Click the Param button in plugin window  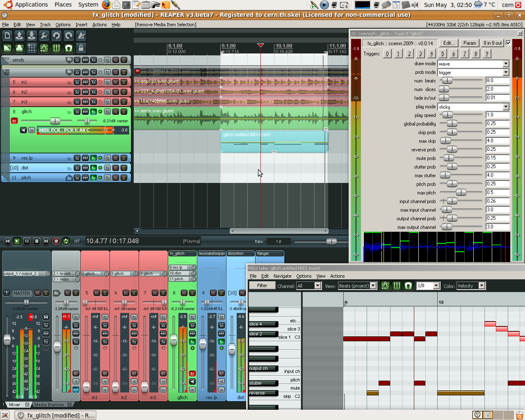(x=470, y=43)
